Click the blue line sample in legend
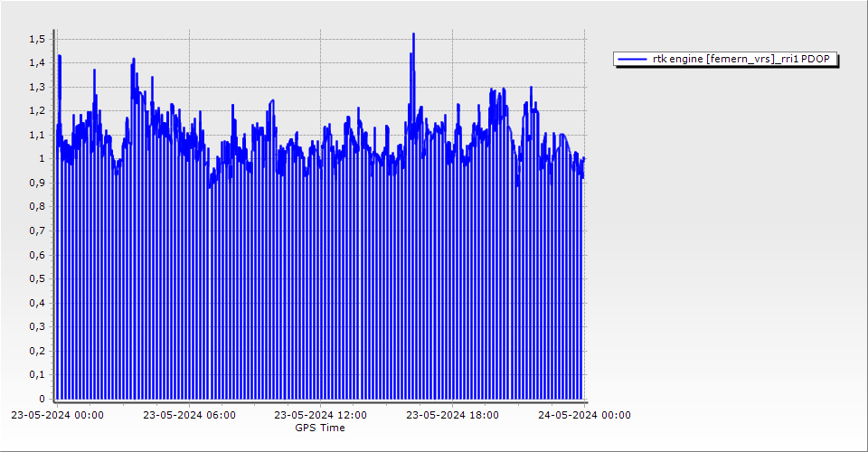 pyautogui.click(x=632, y=59)
